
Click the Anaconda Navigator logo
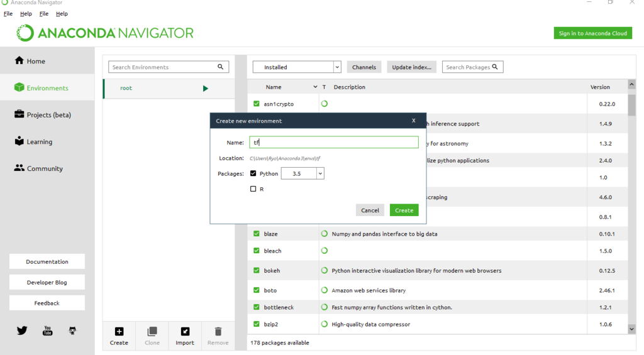(x=105, y=33)
